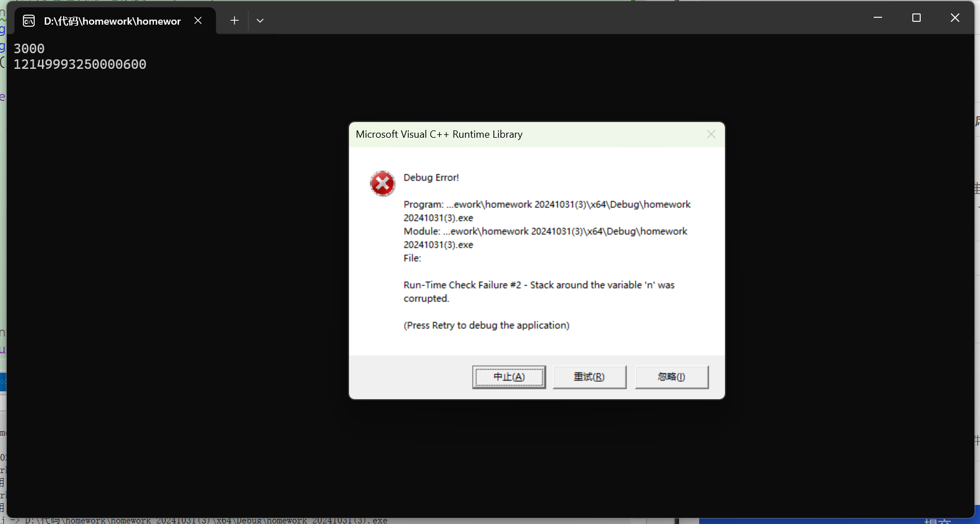Screen dimensions: 980x524
Task: Click the 'Run-Time Check Failure #2' message
Action: point(539,292)
